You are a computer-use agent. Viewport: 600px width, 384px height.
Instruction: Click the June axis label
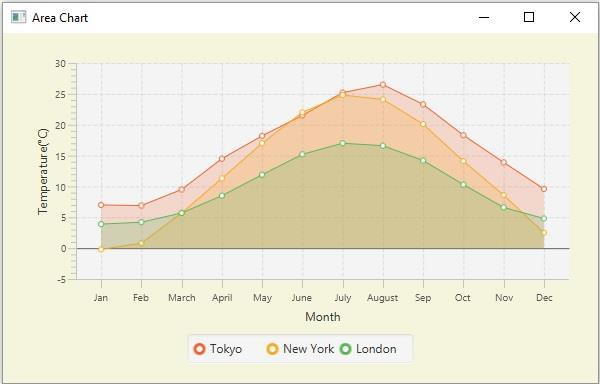pyautogui.click(x=302, y=298)
